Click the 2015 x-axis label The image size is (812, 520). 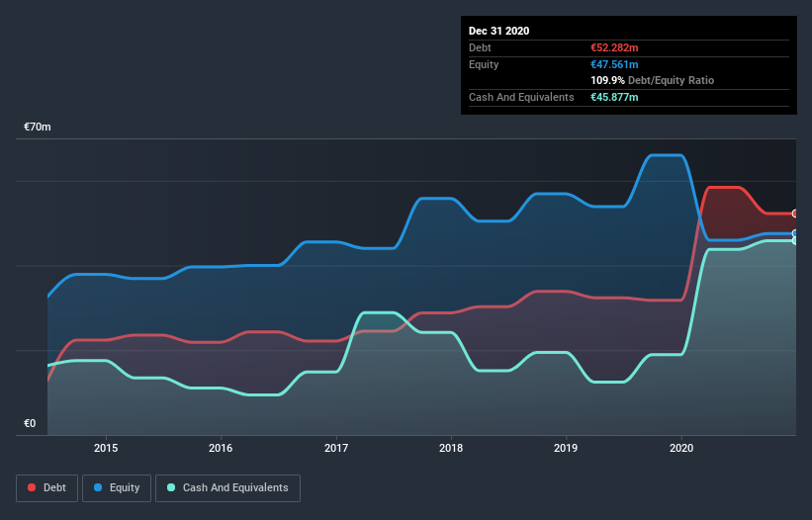(x=106, y=448)
